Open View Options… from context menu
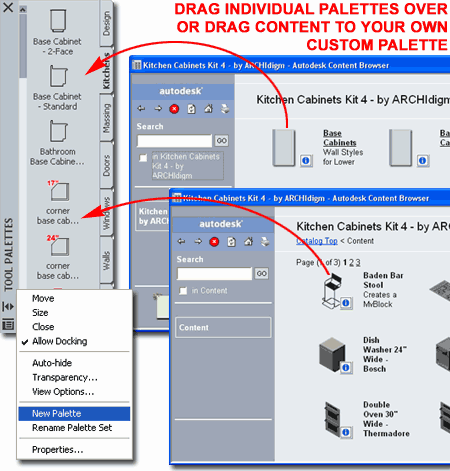The height and width of the screenshot is (471, 450). [63, 392]
